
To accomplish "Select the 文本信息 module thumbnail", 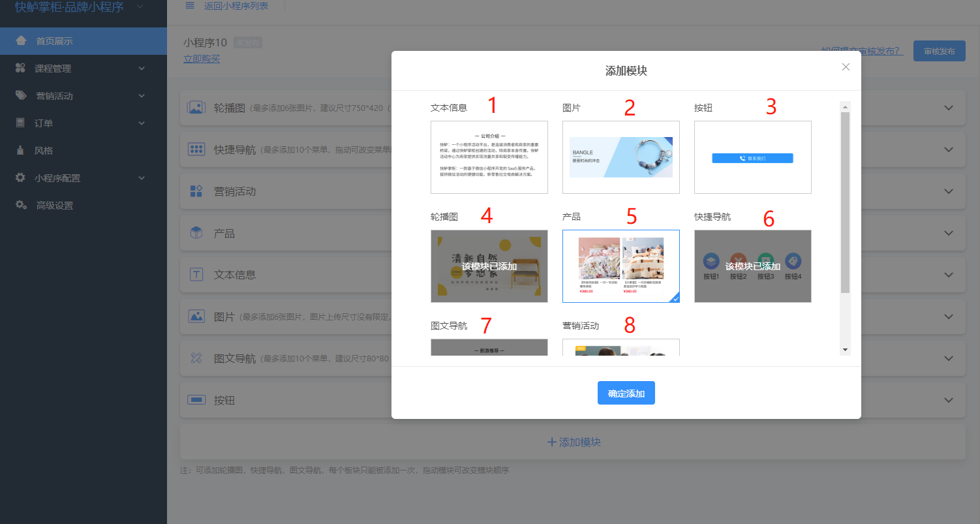I will point(489,157).
